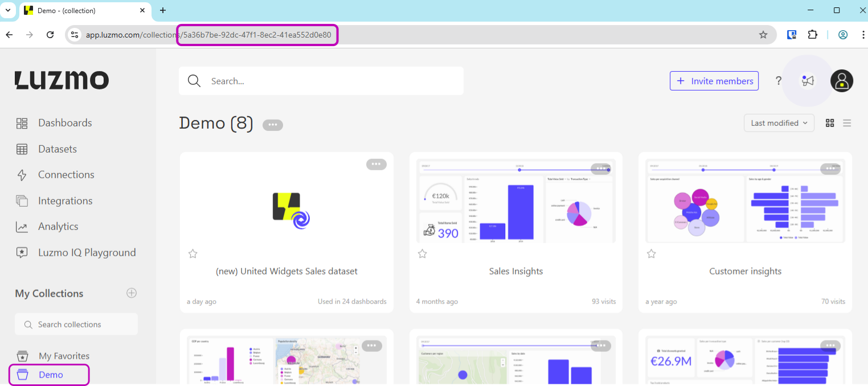Open browser extensions puzzle icon

[813, 35]
